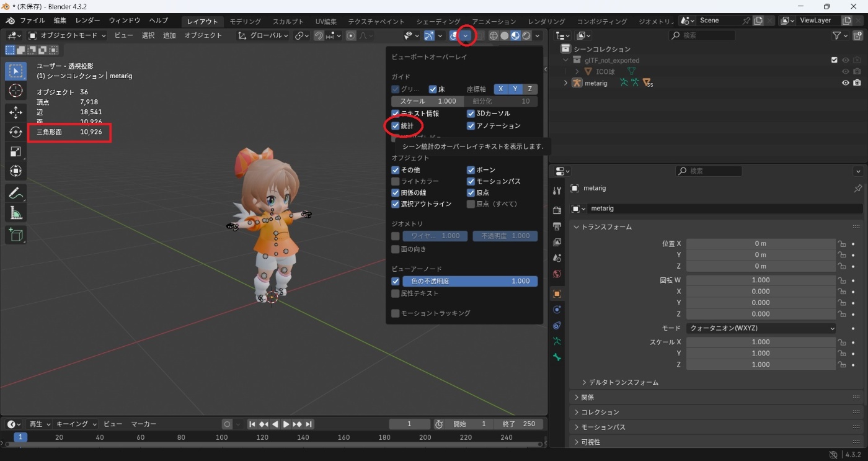Switch to solid viewport shading
The image size is (868, 461).
505,35
